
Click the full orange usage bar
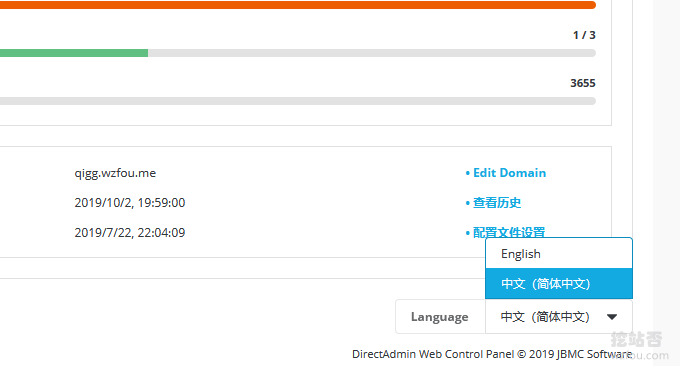(298, 5)
